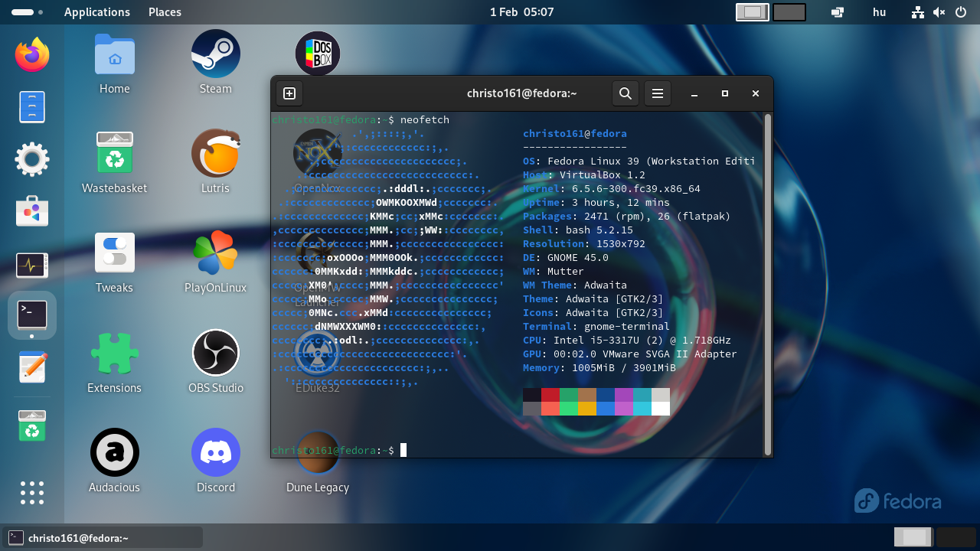Viewport: 980px width, 551px height.
Task: Launch Dune Legacy desktop icon
Action: 318,461
